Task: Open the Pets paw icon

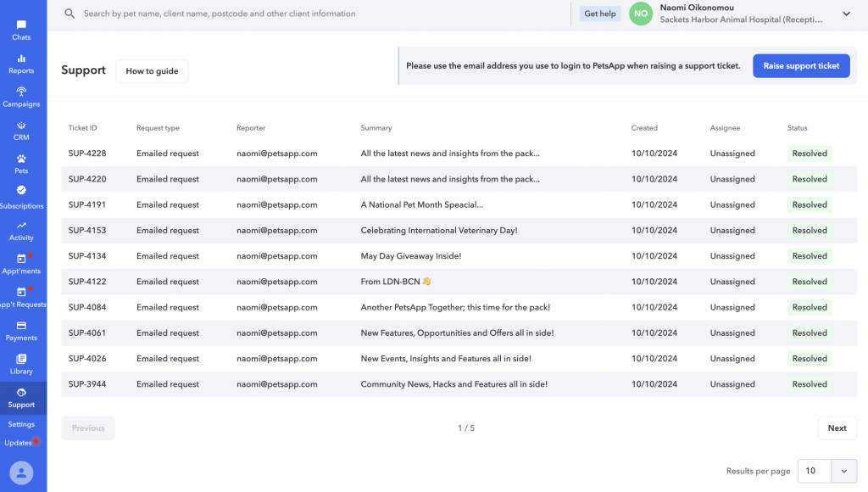Action: pos(21,162)
